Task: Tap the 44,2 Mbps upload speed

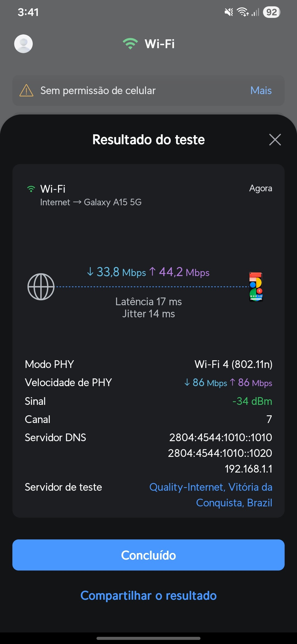Action: (x=180, y=272)
